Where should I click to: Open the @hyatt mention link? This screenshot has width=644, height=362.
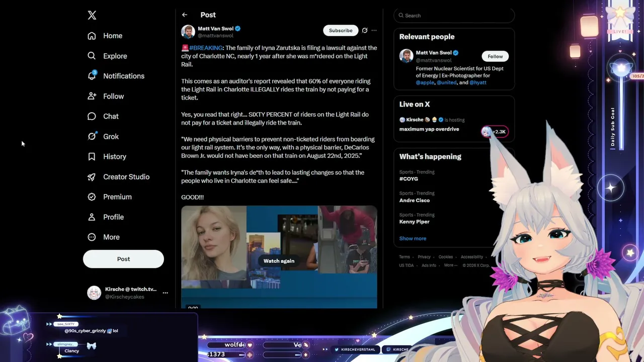click(478, 82)
